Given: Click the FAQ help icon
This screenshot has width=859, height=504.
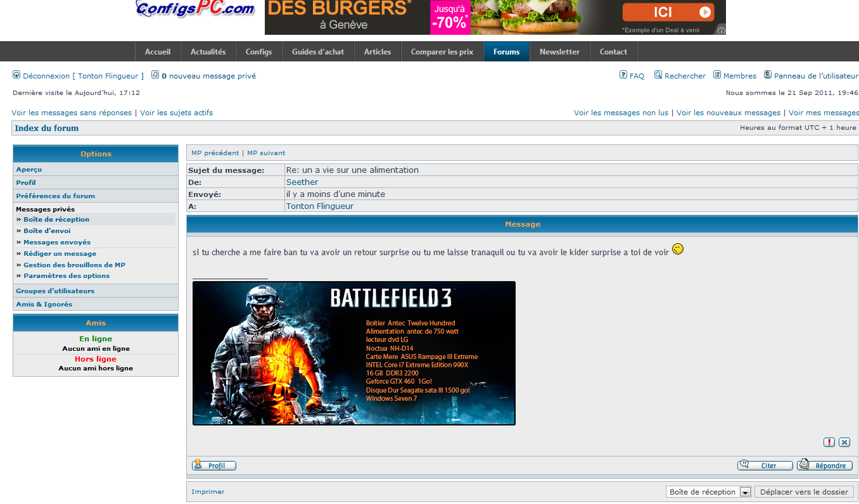Looking at the screenshot, I should pos(623,75).
